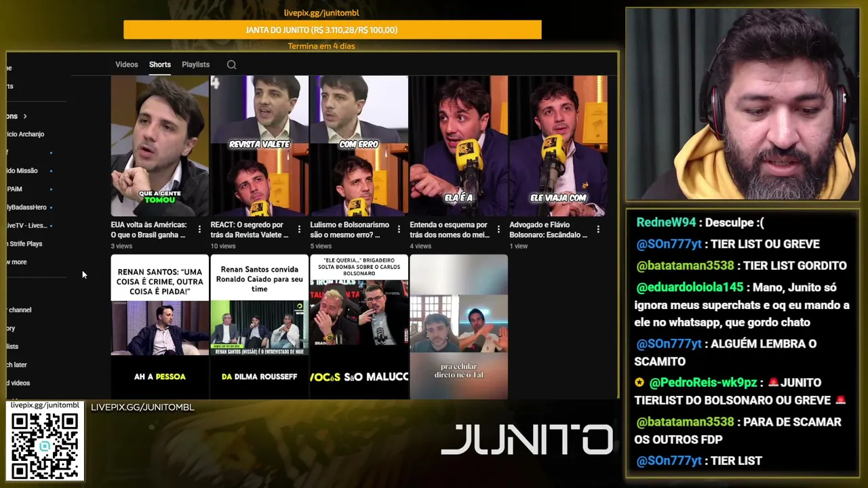Open the Archanjo channel in sidebar subscriptions
868x488 pixels.
26,134
